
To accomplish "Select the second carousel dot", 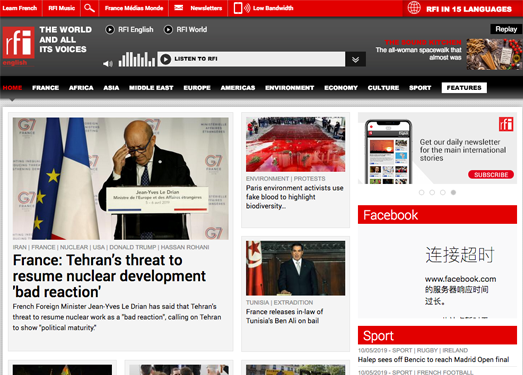I will (x=432, y=193).
